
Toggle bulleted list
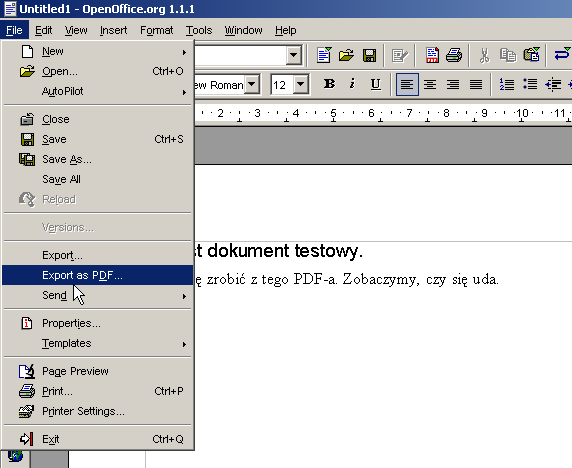[530, 85]
